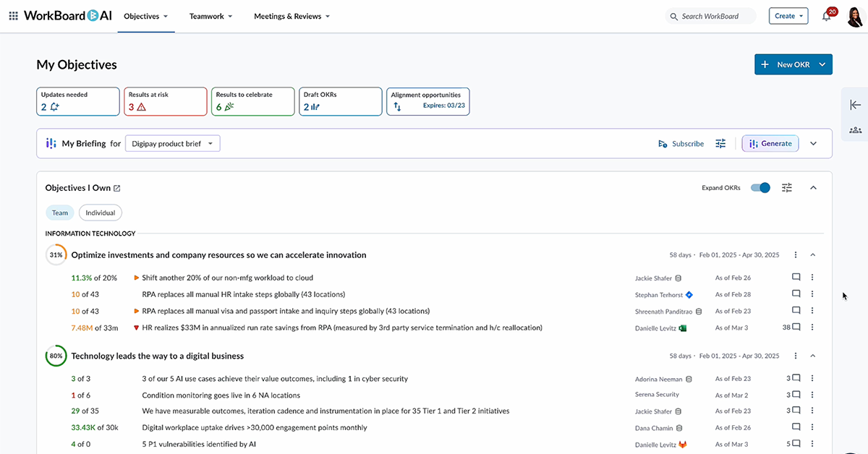Select the Individual filter pill
868x454 pixels.
[100, 212]
